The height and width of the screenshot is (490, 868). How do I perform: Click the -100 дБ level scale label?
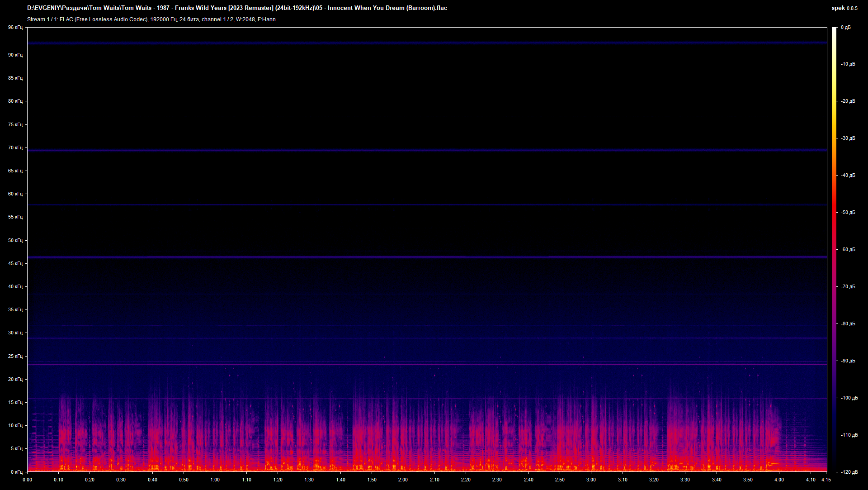(x=849, y=398)
